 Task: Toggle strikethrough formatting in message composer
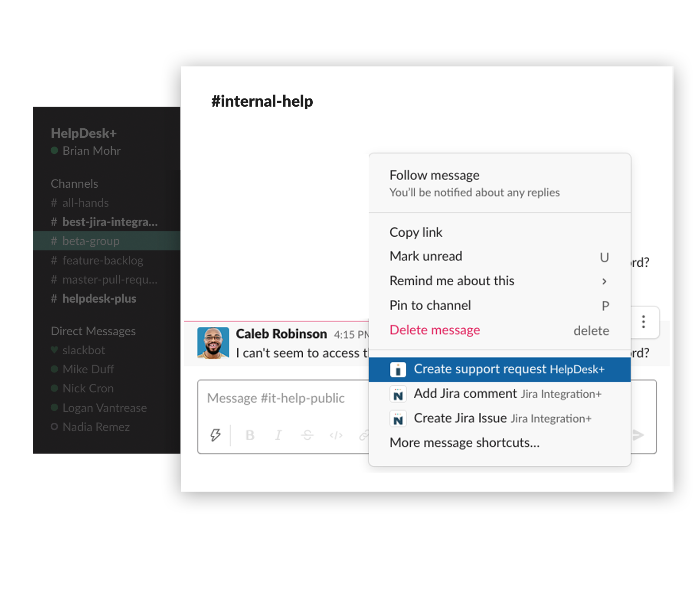tap(307, 435)
